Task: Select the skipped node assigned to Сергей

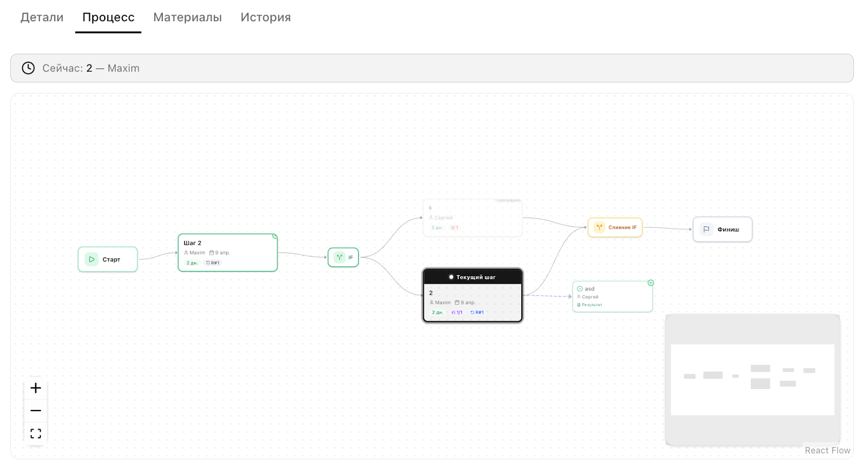Action: (472, 218)
